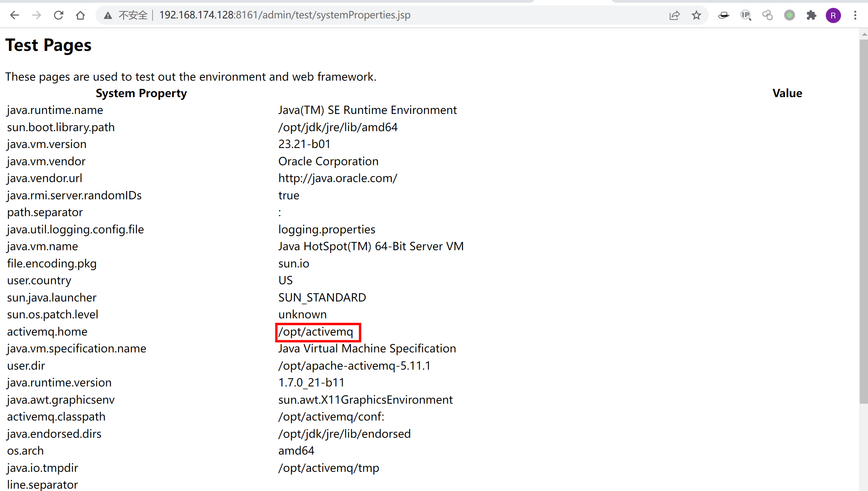
Task: Click the not-secure warning icon
Action: (x=108, y=15)
